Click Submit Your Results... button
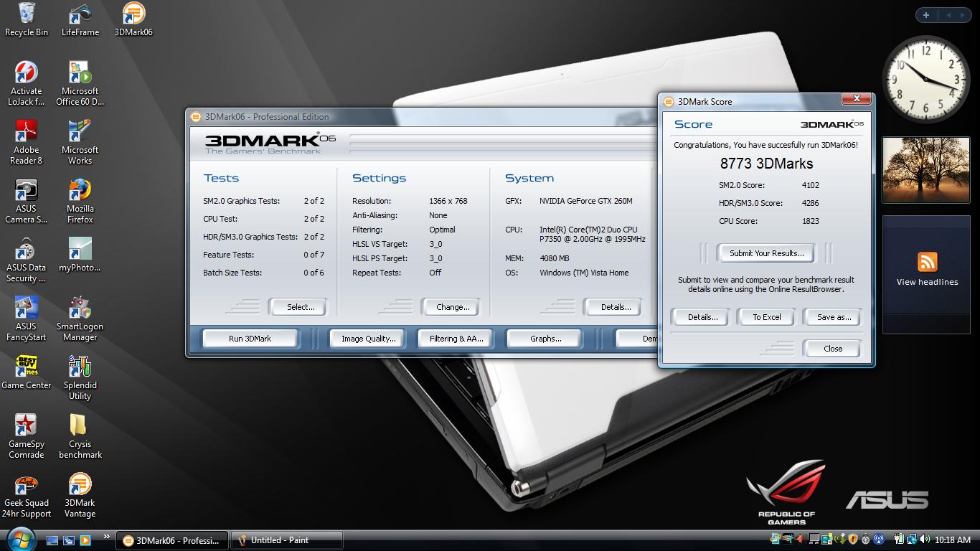980x551 pixels. 767,253
